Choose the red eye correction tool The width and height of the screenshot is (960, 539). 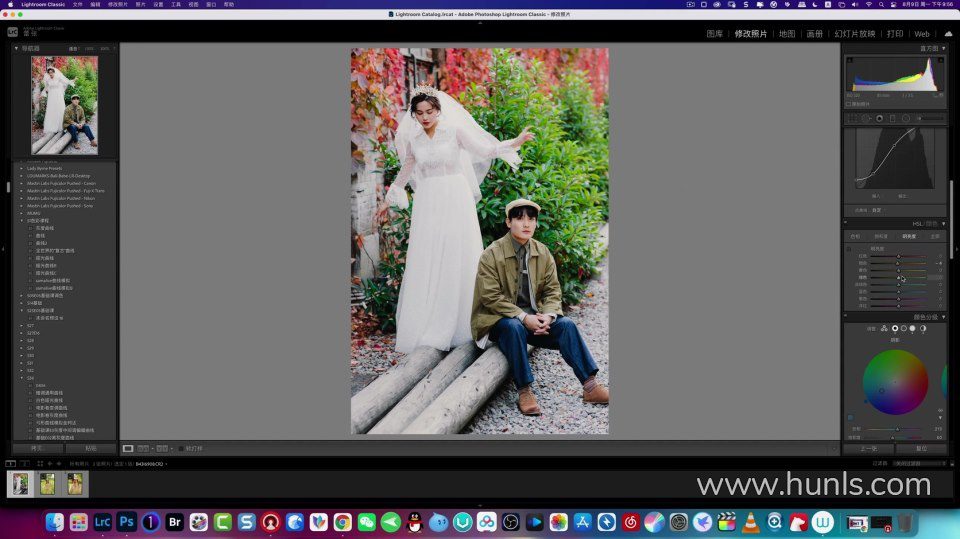point(879,118)
